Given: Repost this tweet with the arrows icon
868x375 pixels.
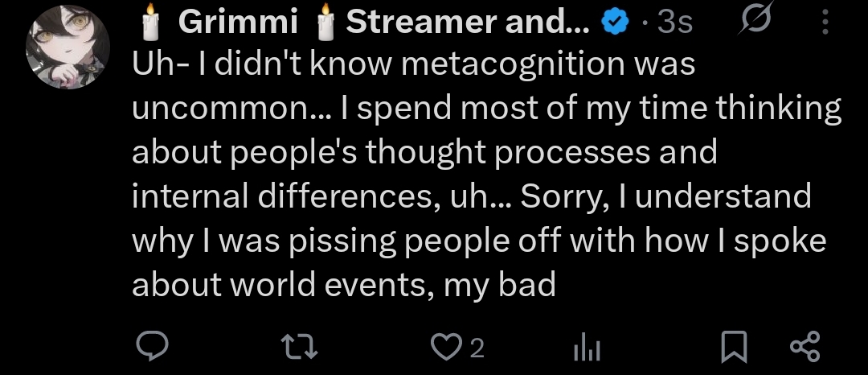Looking at the screenshot, I should 300,348.
